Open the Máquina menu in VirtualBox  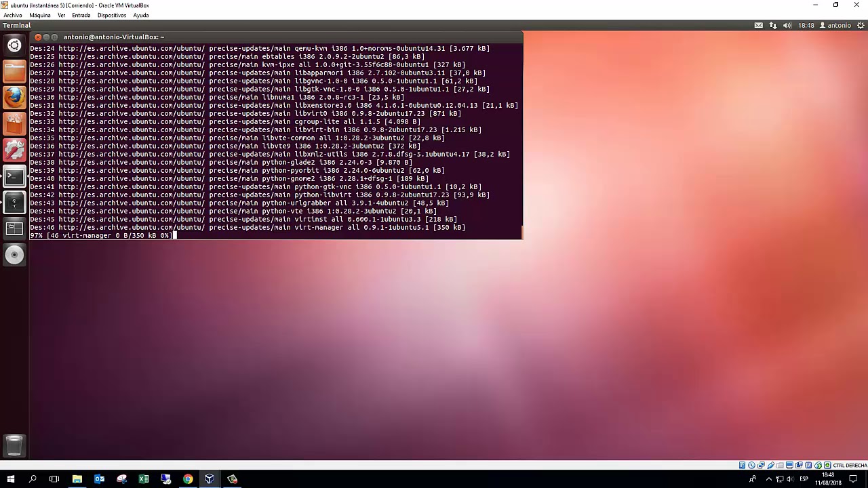40,15
